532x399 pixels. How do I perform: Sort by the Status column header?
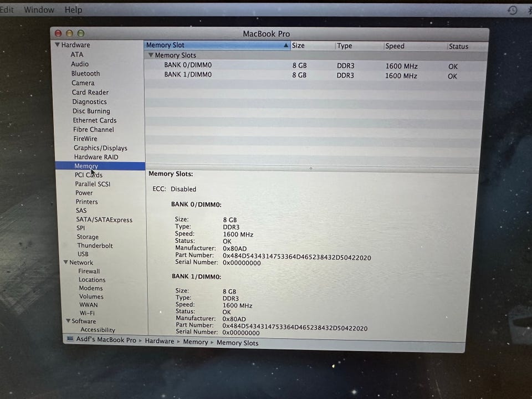(x=468, y=47)
